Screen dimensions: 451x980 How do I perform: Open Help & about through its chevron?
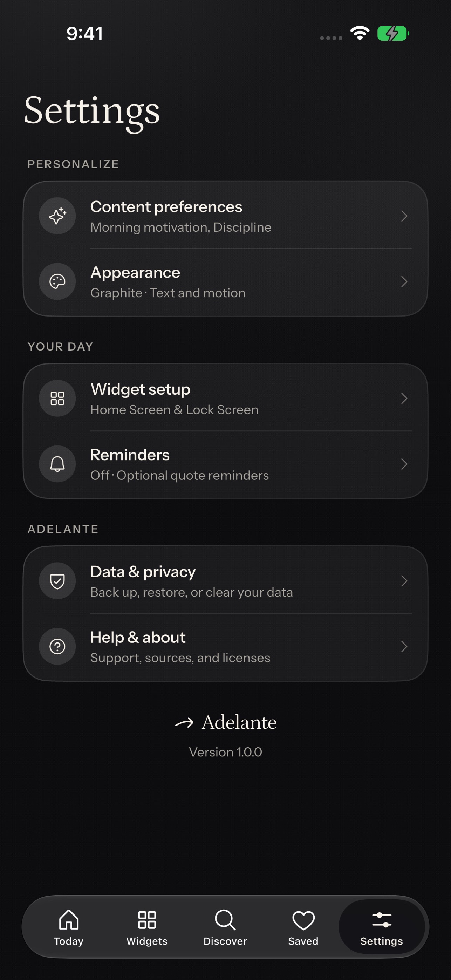pos(404,646)
